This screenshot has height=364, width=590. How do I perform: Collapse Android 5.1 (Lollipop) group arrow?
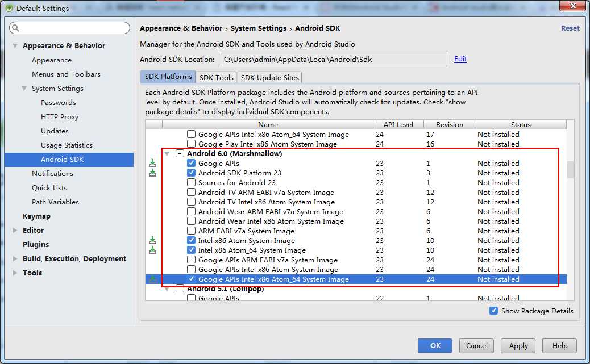[167, 289]
